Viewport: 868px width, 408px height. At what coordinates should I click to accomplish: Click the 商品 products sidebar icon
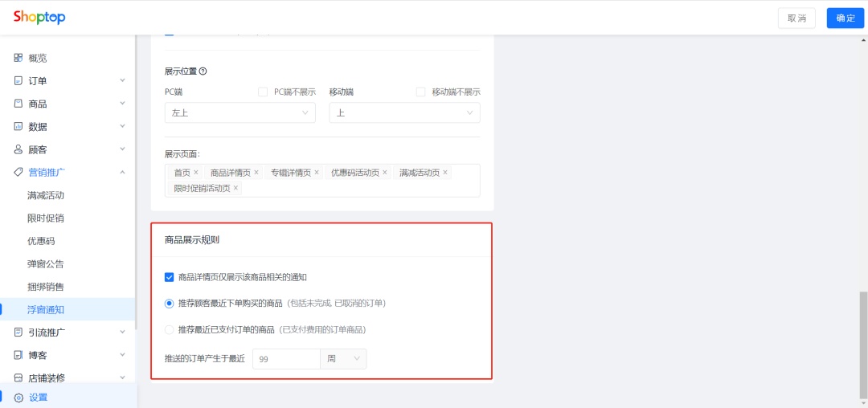(x=18, y=104)
